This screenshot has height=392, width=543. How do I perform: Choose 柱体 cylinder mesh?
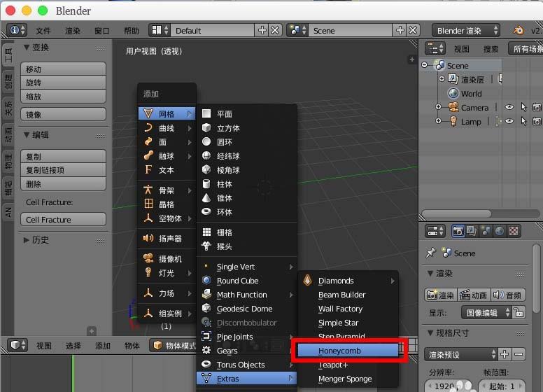tap(247, 184)
